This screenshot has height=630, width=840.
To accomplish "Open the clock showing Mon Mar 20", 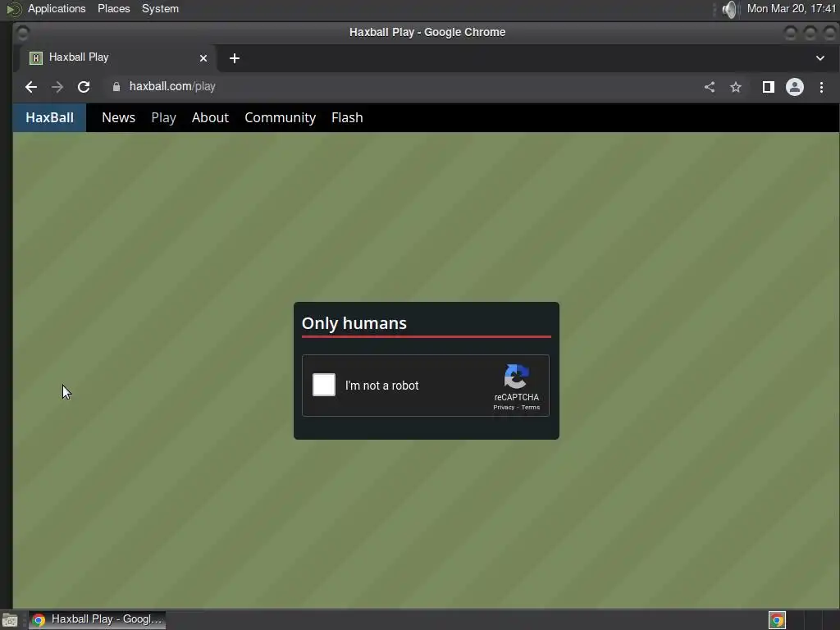I will tap(792, 8).
